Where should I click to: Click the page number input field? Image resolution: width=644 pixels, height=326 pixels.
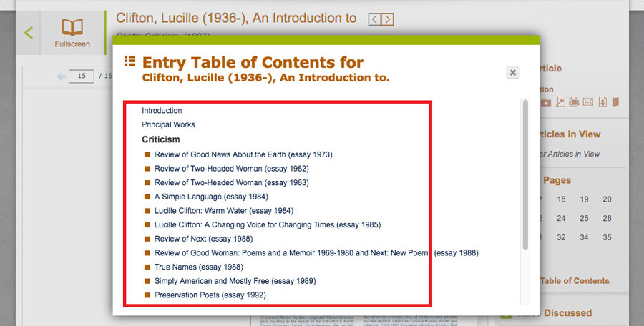coord(82,76)
